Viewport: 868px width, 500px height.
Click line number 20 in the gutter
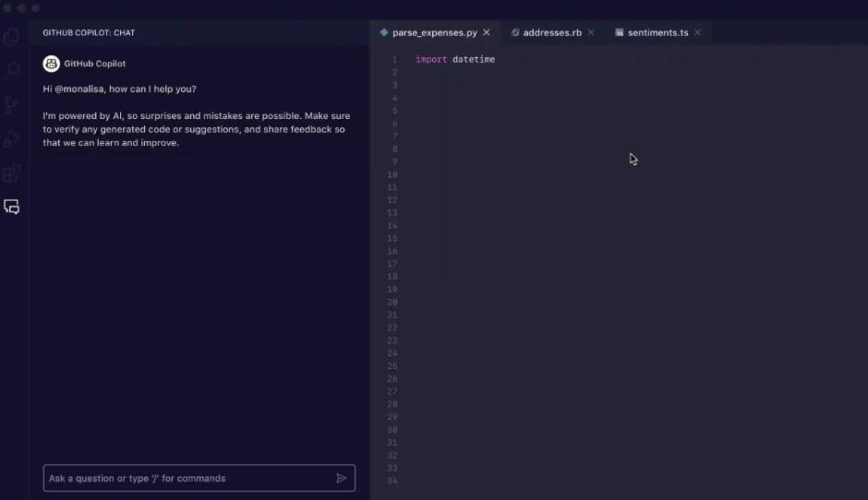(392, 303)
